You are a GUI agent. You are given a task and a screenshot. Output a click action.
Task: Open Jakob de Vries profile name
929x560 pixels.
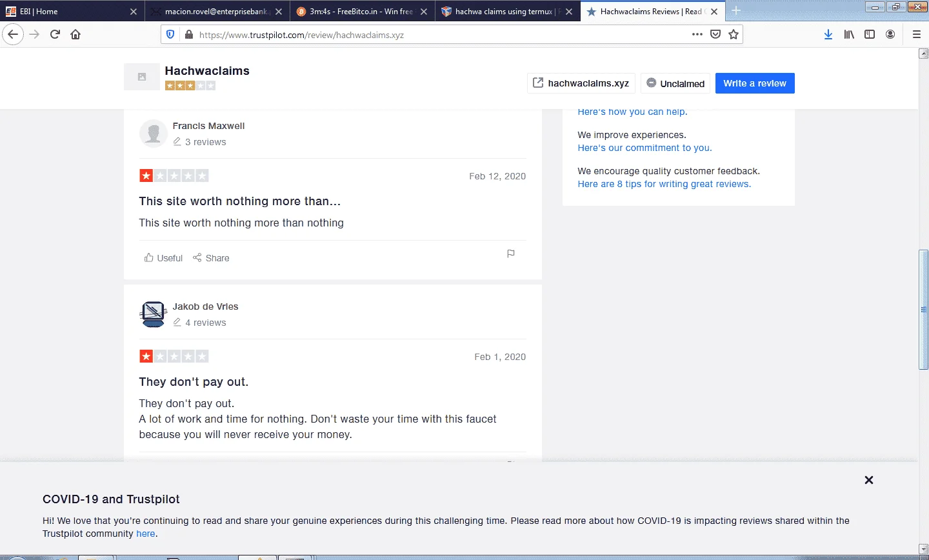(x=205, y=306)
